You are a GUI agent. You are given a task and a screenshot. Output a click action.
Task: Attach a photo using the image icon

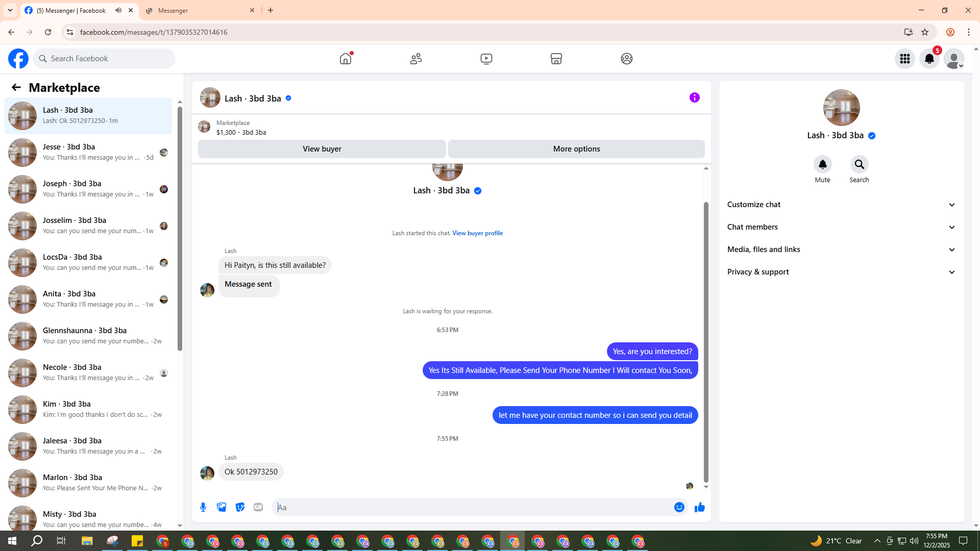point(222,507)
